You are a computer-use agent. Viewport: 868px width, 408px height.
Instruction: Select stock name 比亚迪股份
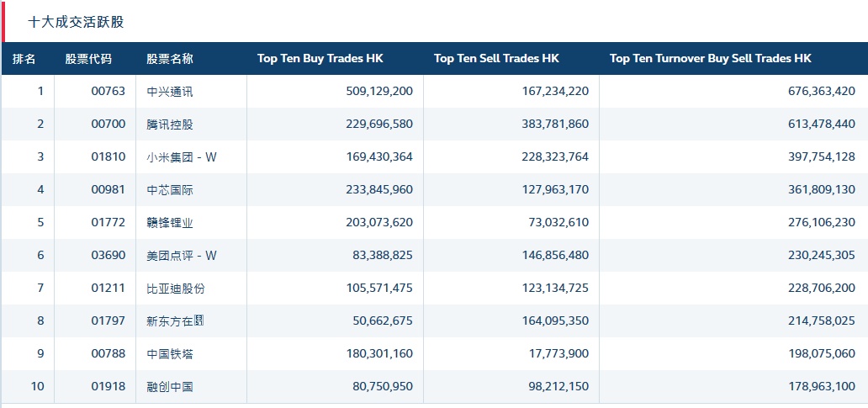click(x=176, y=289)
